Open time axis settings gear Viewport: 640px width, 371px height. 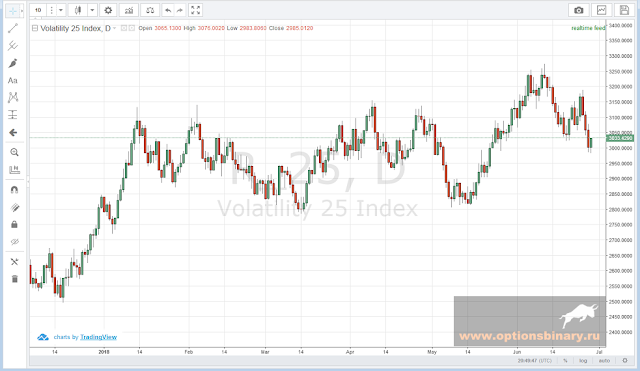point(624,361)
